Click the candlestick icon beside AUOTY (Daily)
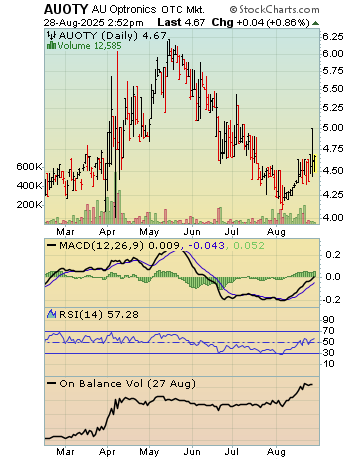The height and width of the screenshot is (460, 360). (x=52, y=35)
